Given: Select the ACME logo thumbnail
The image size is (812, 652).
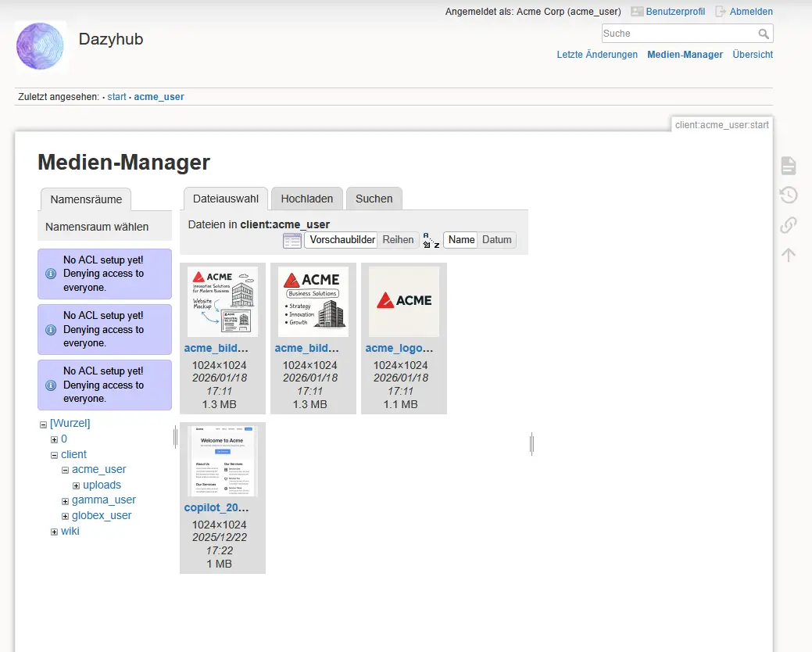Looking at the screenshot, I should point(404,301).
